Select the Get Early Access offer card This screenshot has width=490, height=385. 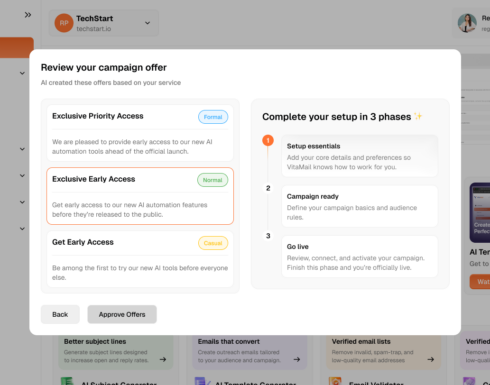pyautogui.click(x=140, y=259)
